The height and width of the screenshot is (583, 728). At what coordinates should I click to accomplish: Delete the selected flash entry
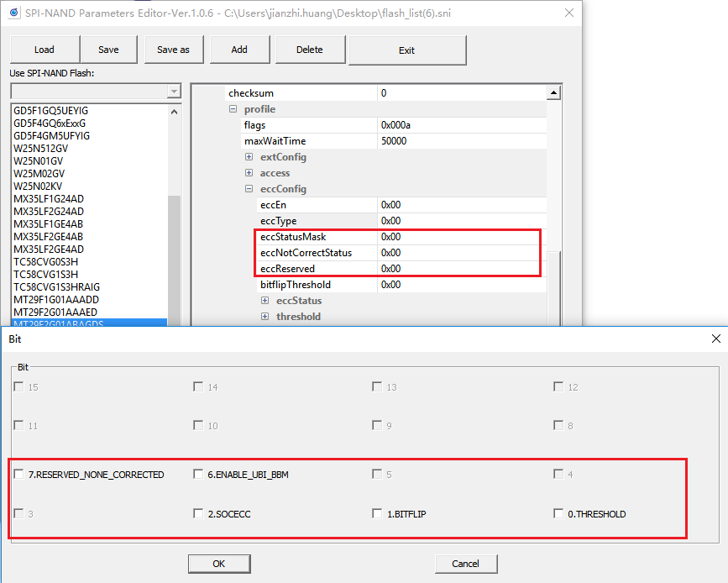pyautogui.click(x=309, y=50)
